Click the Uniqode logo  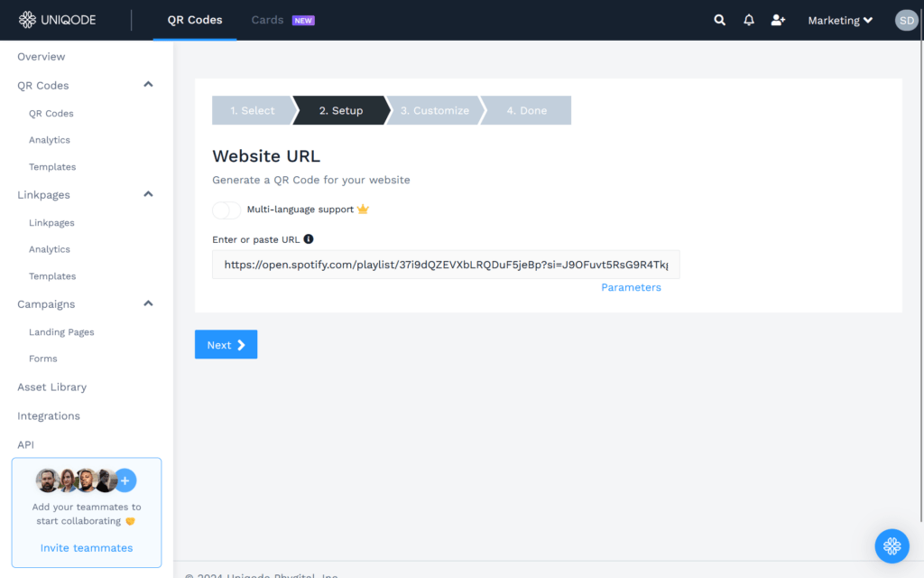pos(57,20)
